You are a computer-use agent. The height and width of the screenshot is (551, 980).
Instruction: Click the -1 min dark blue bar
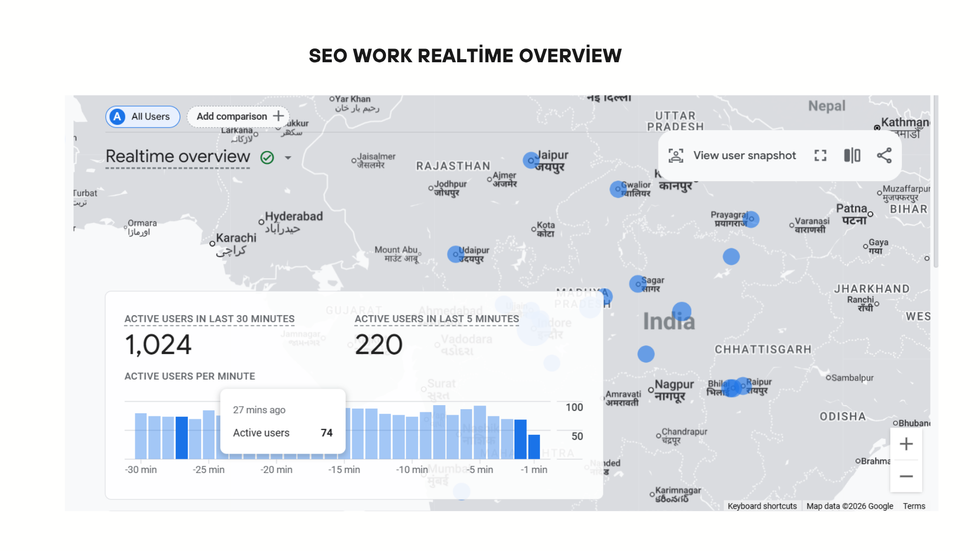pyautogui.click(x=534, y=446)
